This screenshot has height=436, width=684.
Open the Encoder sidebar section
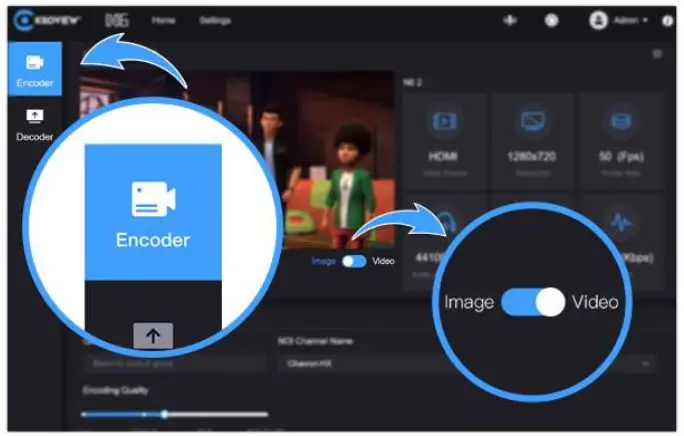(35, 69)
